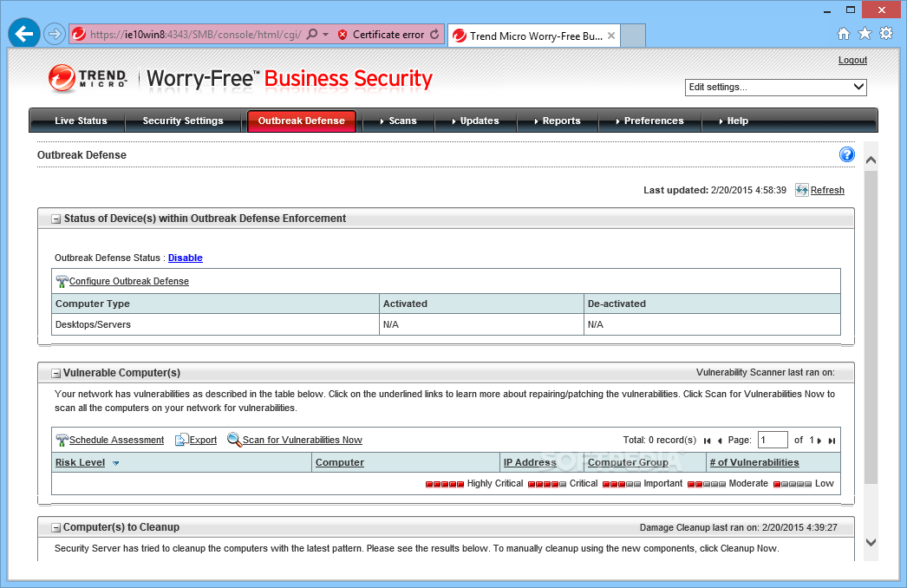Open Security Settings tab
Screen dimensions: 907x588
(183, 121)
